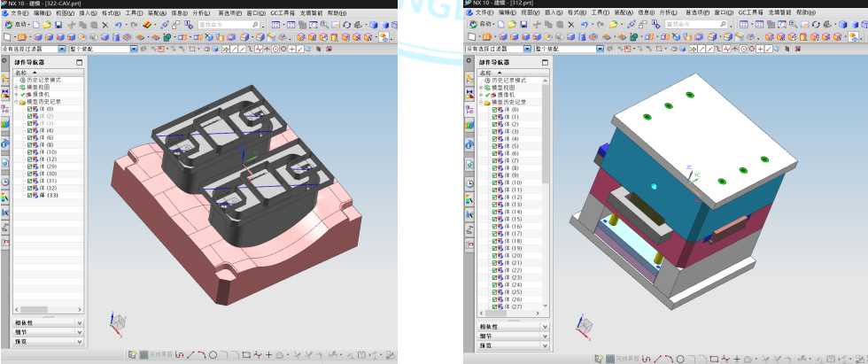
Task: Uncheck body (33) in left part navigator
Action: click(x=30, y=195)
